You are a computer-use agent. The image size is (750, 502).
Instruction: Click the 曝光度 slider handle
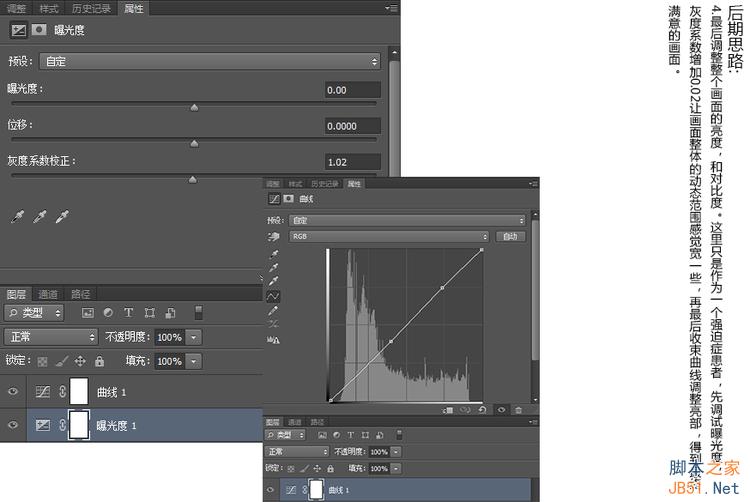[x=194, y=108]
